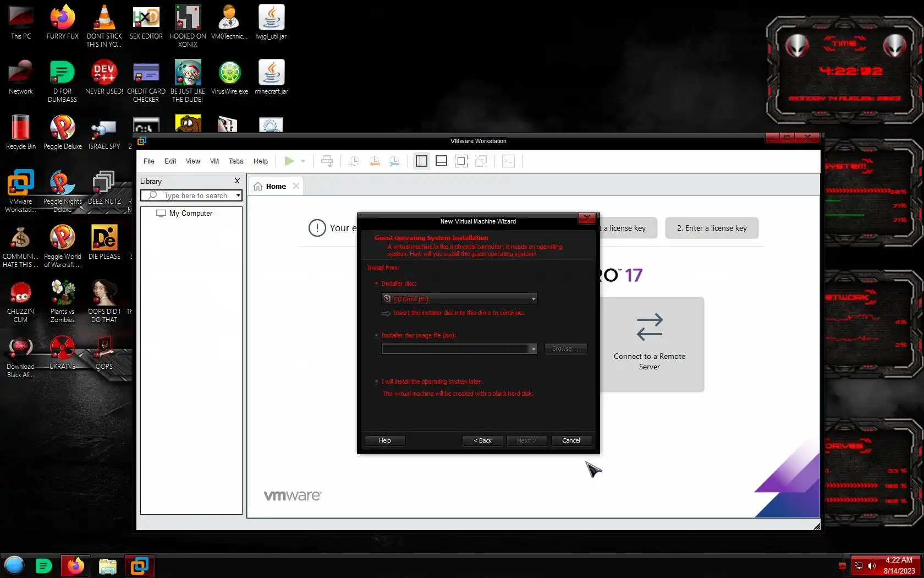Viewport: 924px width, 578px height.
Task: Open the Manage Snapshots toolbar icon
Action: [394, 161]
